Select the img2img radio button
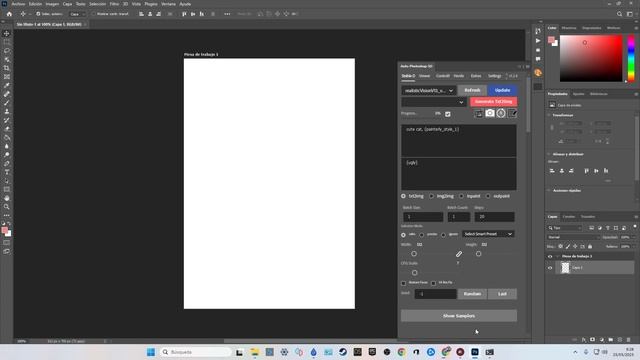The height and width of the screenshot is (360, 640). coord(431,196)
